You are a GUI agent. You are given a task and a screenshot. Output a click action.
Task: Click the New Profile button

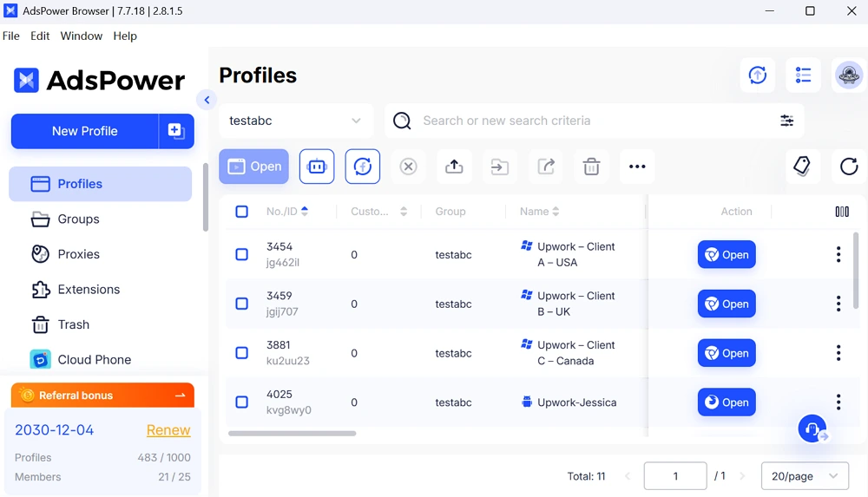pyautogui.click(x=85, y=131)
